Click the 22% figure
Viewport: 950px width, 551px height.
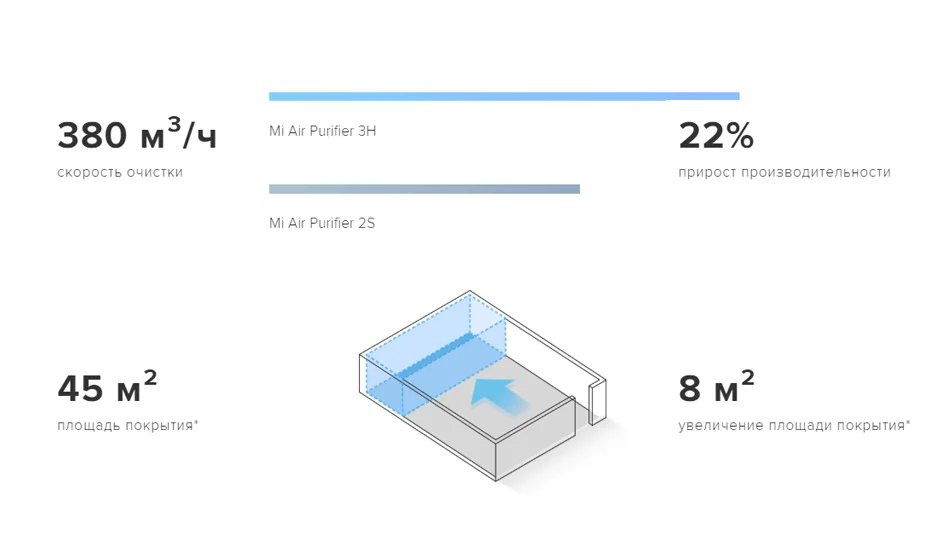click(x=716, y=135)
